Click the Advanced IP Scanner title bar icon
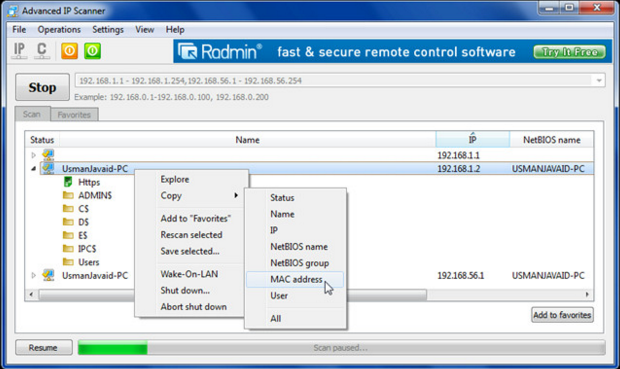This screenshot has width=620, height=369. pos(13,11)
